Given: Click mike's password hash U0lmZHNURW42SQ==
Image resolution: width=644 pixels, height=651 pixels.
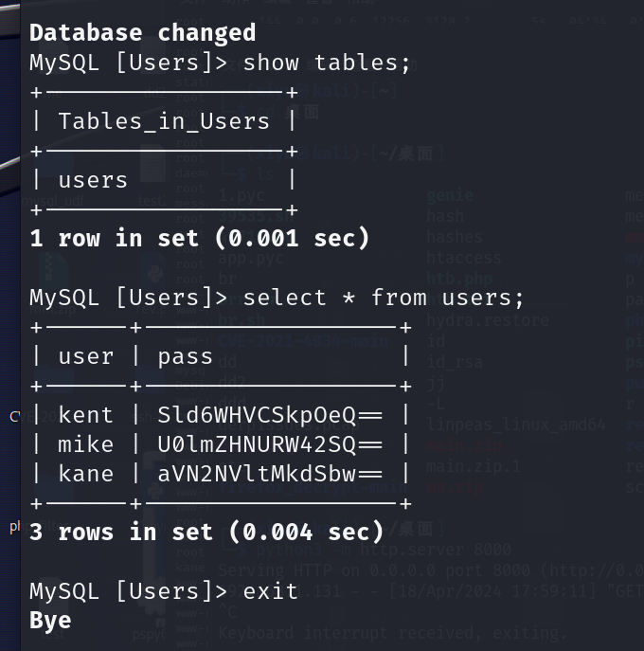Looking at the screenshot, I should click(x=270, y=444).
